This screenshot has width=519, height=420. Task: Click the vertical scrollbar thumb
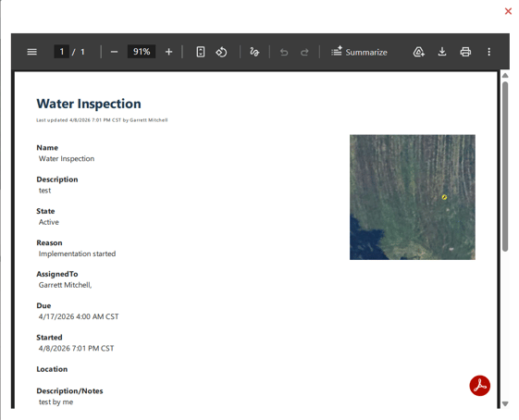point(505,167)
